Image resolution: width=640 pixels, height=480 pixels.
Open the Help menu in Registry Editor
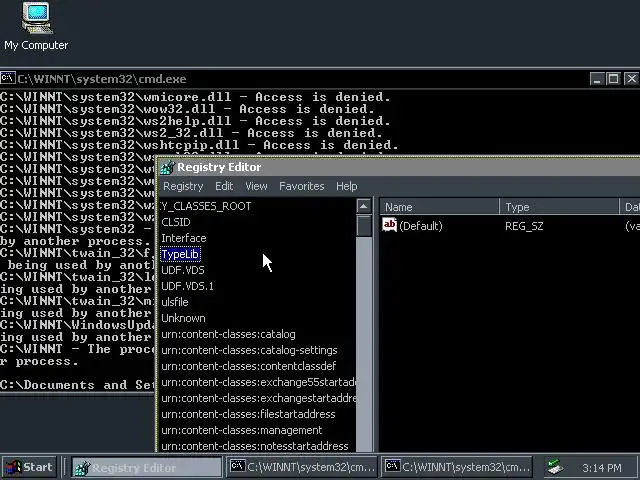[x=347, y=187]
